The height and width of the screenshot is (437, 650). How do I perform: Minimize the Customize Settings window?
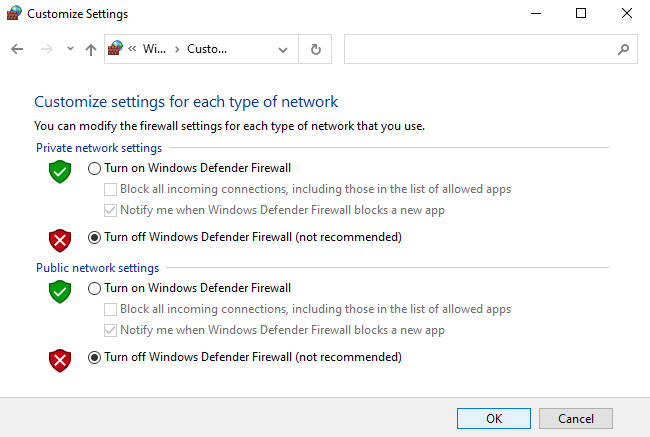click(x=536, y=13)
